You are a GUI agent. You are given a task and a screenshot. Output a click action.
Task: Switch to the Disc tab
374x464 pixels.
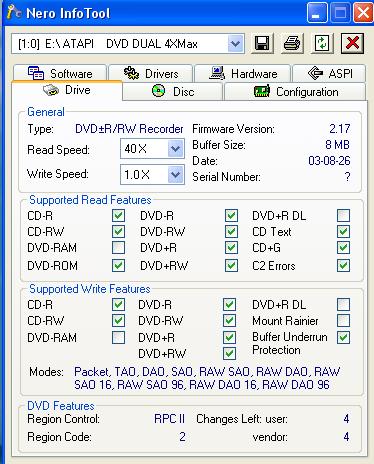(173, 91)
